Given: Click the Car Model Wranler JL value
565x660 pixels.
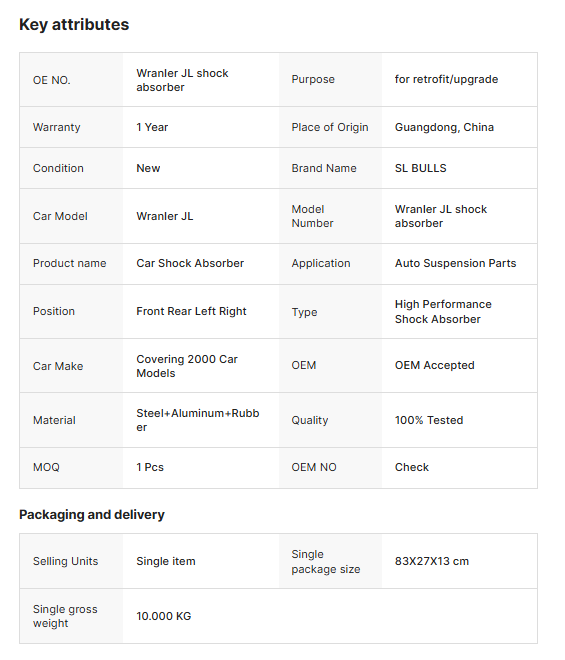Looking at the screenshot, I should (x=165, y=216).
